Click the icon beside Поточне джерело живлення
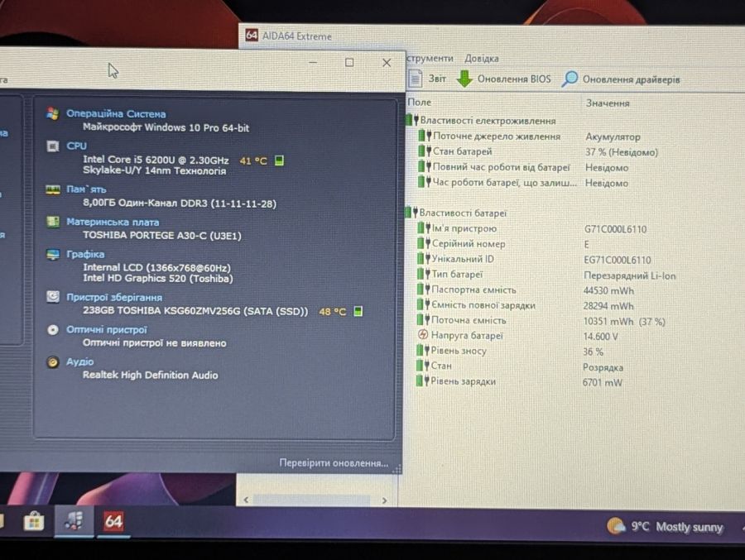This screenshot has width=745, height=560. click(425, 136)
